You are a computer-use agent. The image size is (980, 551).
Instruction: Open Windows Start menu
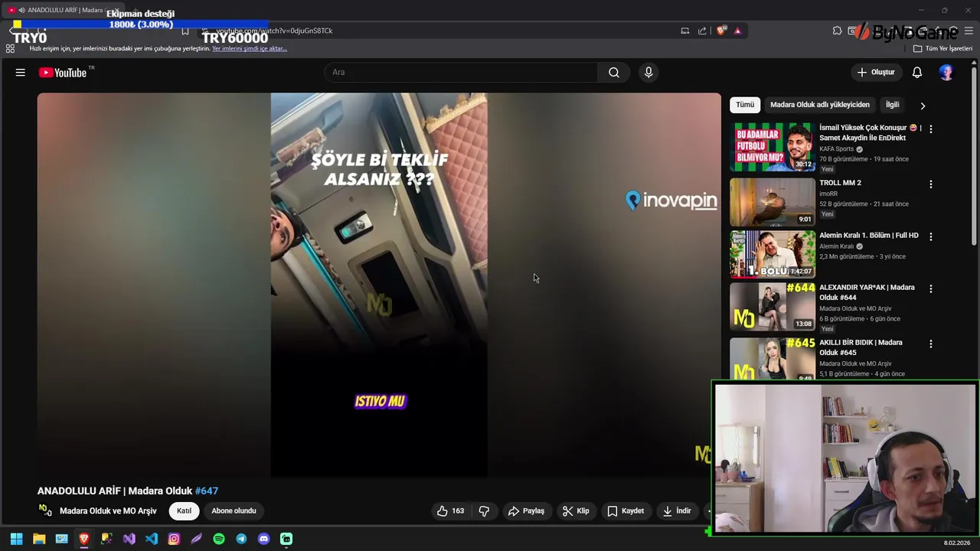[17, 539]
